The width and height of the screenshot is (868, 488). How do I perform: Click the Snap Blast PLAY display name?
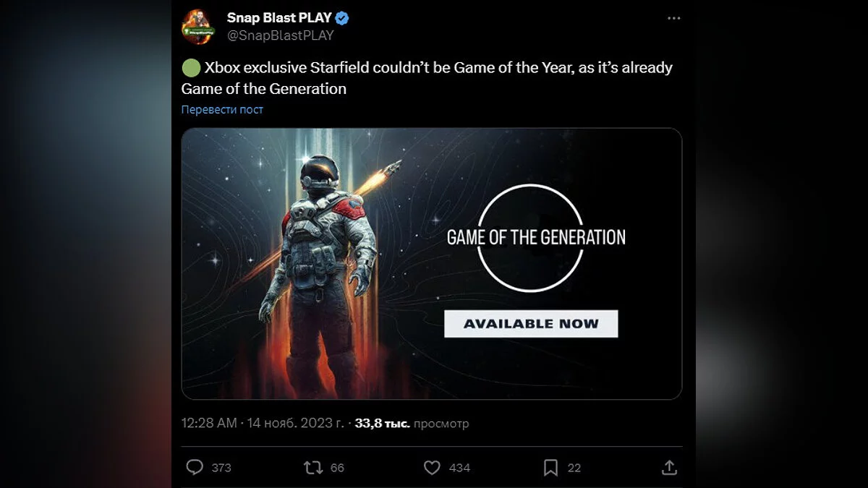coord(278,18)
